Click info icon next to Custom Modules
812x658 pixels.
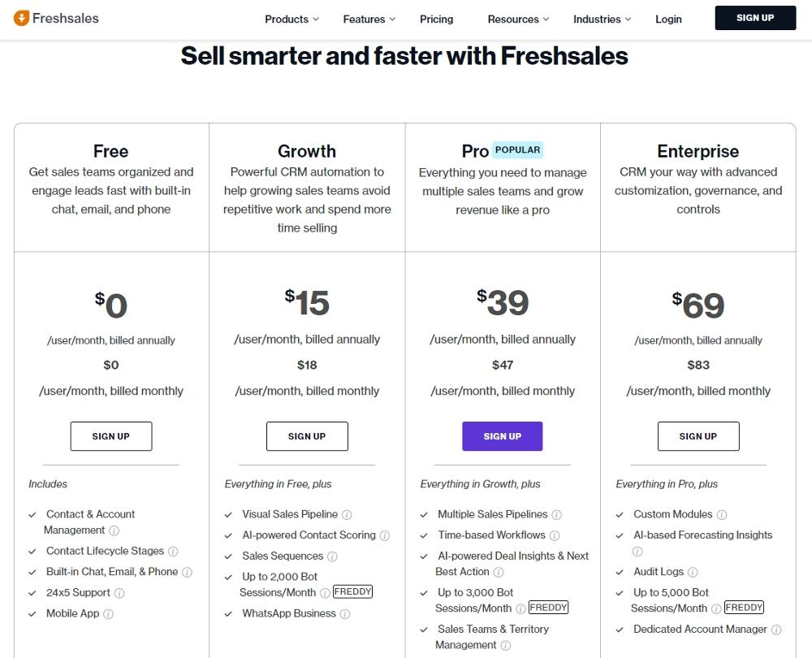tap(722, 514)
